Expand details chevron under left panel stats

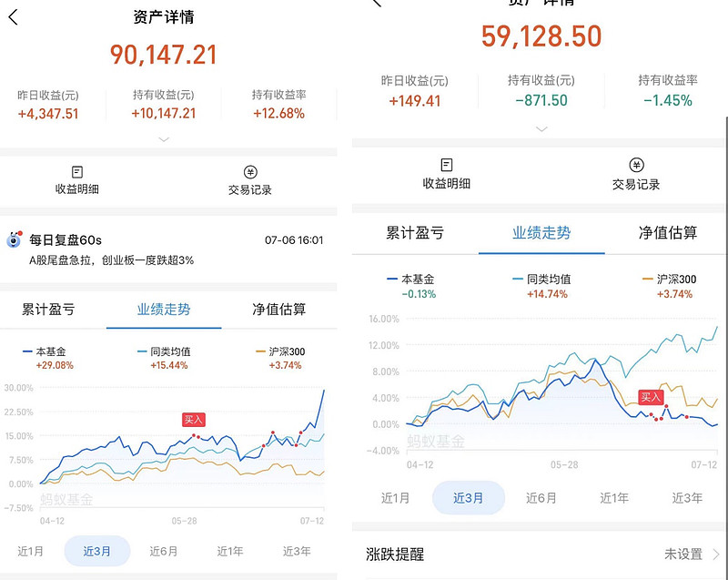click(x=164, y=139)
